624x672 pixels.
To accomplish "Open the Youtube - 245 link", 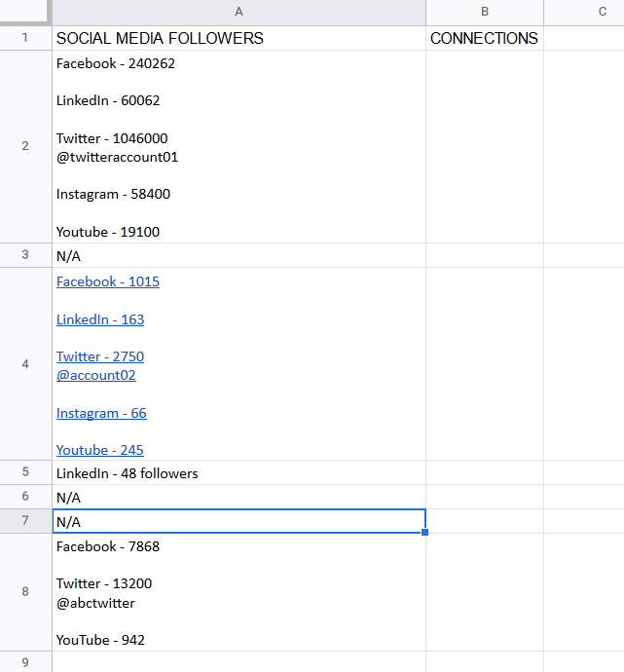I will tap(100, 450).
